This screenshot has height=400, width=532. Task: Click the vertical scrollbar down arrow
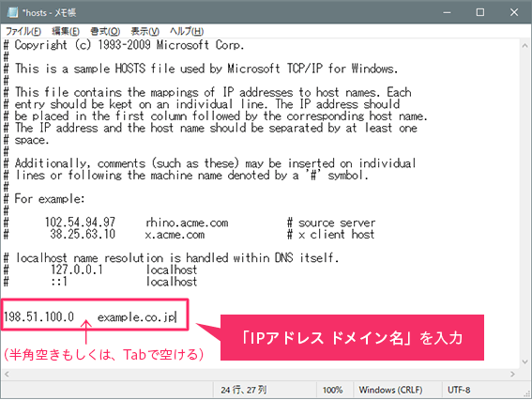(524, 362)
